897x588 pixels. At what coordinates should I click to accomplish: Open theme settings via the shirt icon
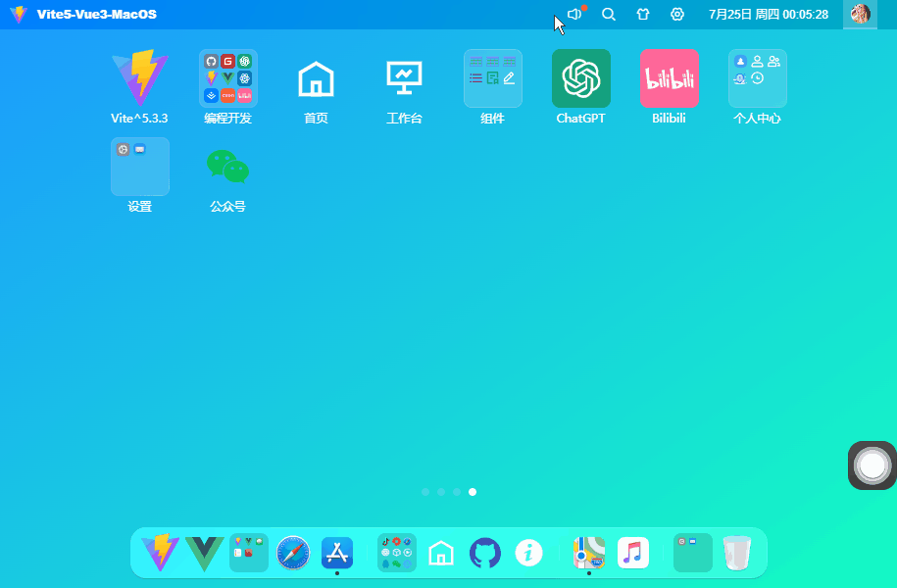(643, 15)
